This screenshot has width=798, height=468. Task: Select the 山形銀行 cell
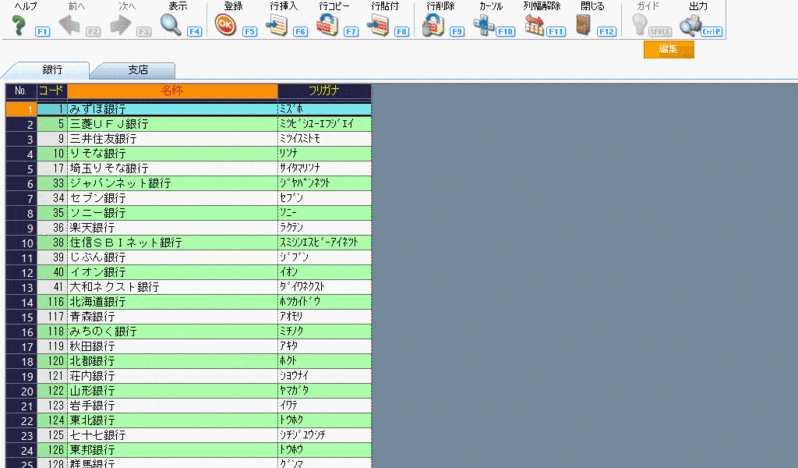coord(173,390)
